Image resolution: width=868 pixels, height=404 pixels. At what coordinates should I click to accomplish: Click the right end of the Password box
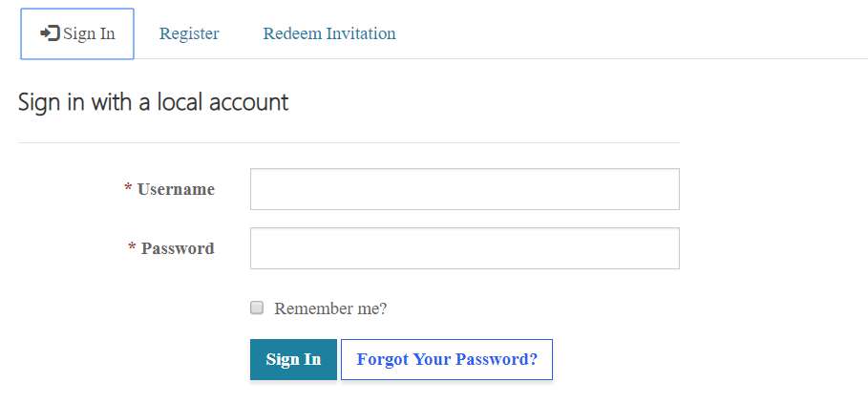665,248
